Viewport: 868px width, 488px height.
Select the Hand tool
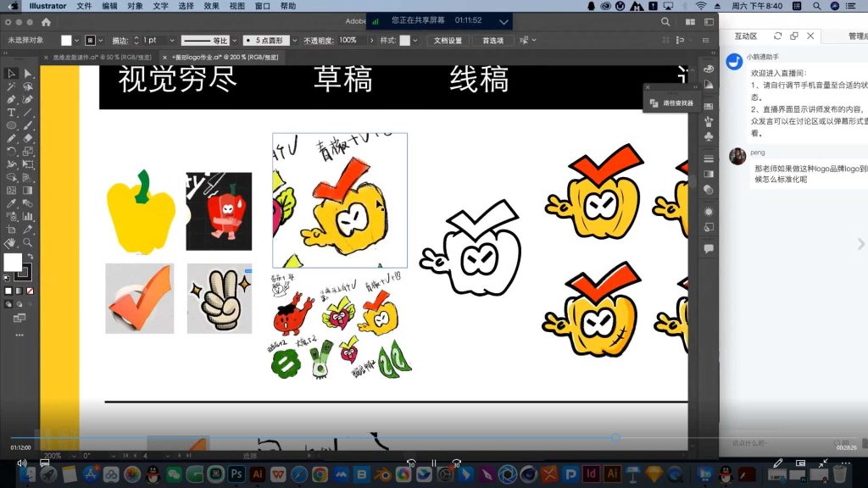tap(11, 245)
